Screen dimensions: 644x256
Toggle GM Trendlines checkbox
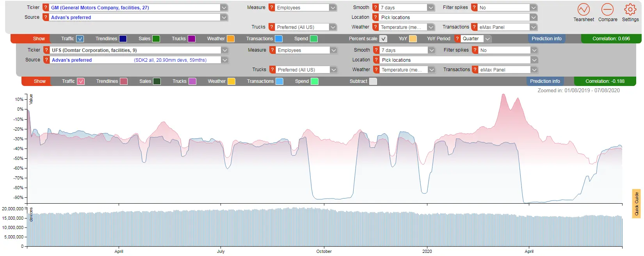(x=123, y=39)
